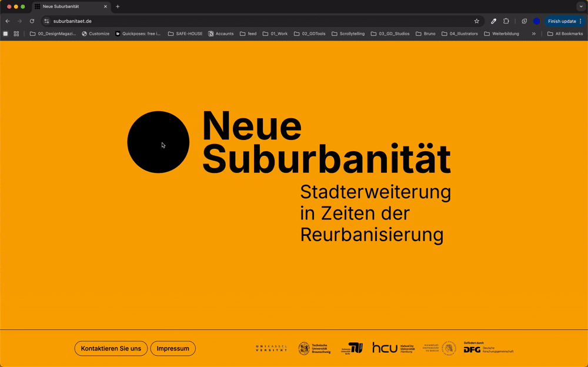Click the Technische Universität Braunschweig logo
This screenshot has height=367, width=588.
click(x=315, y=348)
